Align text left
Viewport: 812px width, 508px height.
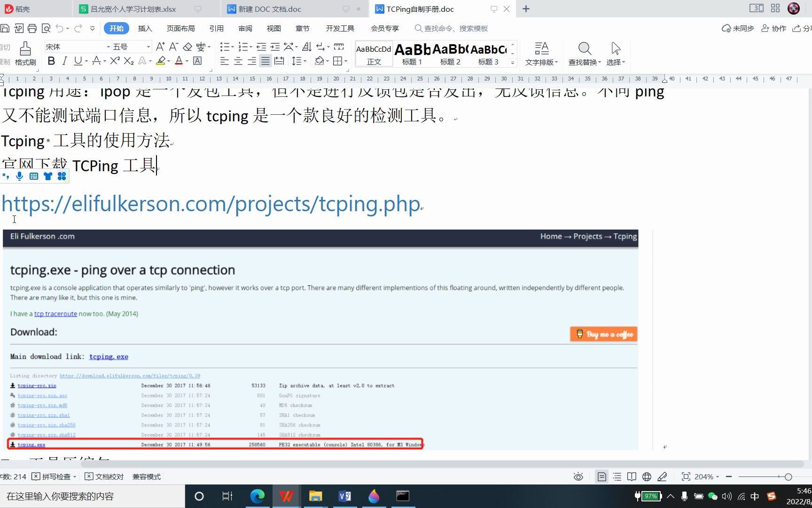(x=225, y=61)
